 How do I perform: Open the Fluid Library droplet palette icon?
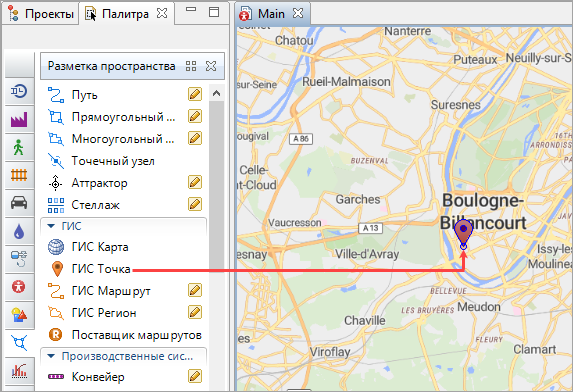tap(19, 231)
